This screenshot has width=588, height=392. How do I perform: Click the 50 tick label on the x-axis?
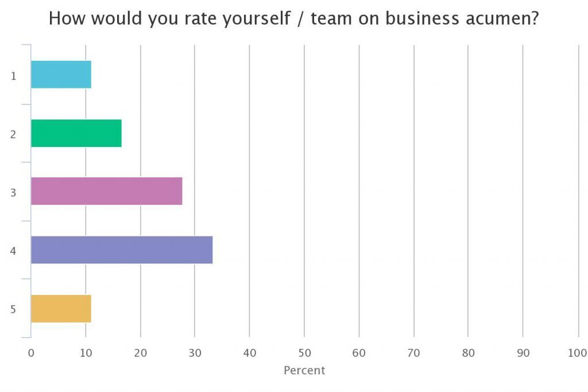(304, 353)
